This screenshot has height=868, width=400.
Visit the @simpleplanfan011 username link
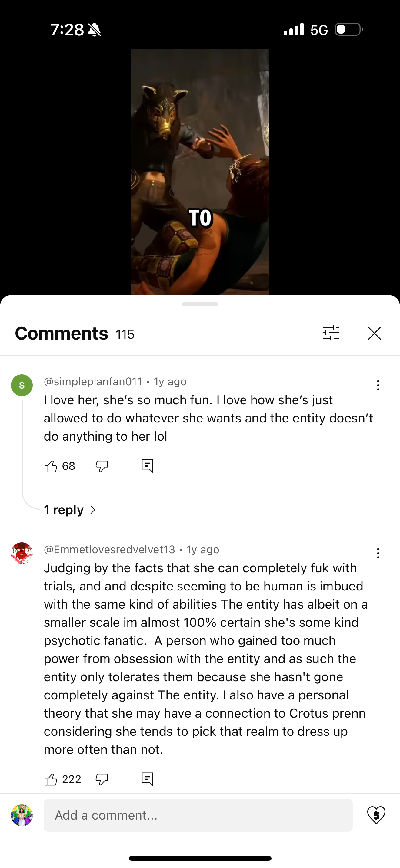tap(93, 381)
